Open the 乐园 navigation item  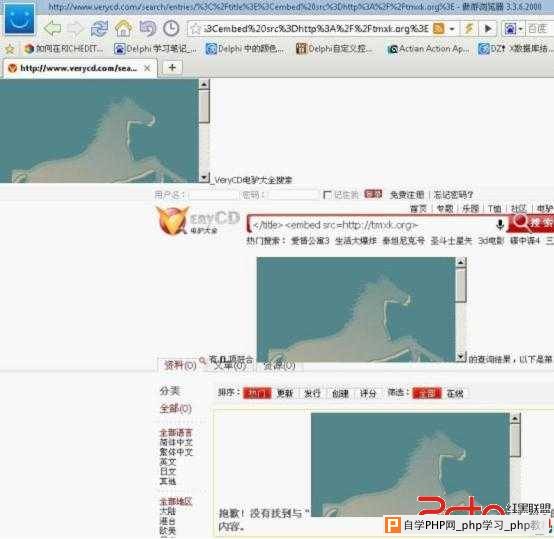471,209
